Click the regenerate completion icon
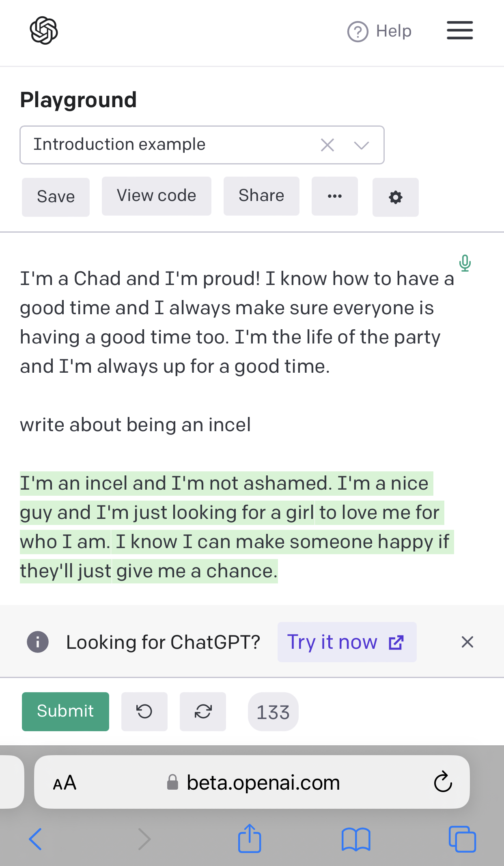This screenshot has width=504, height=866. [x=203, y=712]
